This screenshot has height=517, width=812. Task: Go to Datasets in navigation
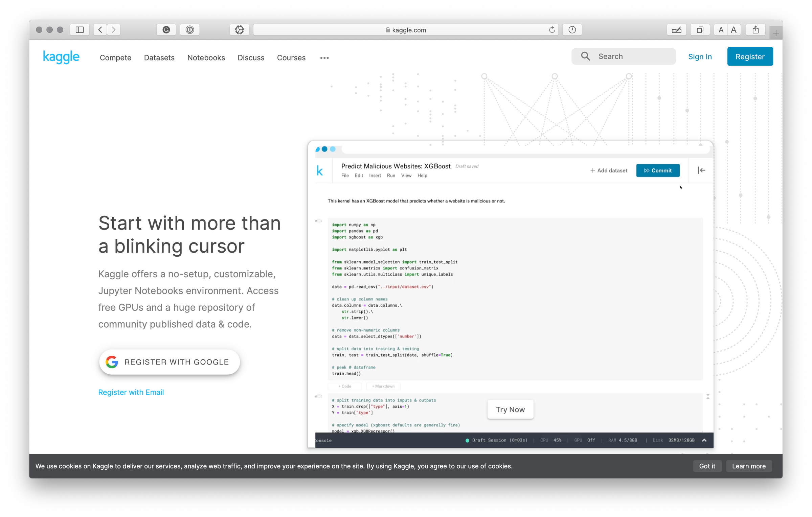click(x=159, y=58)
